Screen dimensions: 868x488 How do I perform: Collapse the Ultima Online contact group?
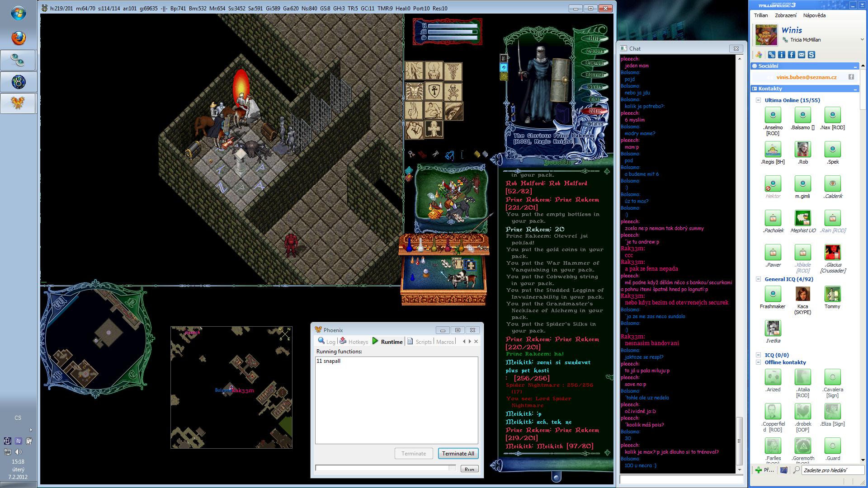coord(759,100)
